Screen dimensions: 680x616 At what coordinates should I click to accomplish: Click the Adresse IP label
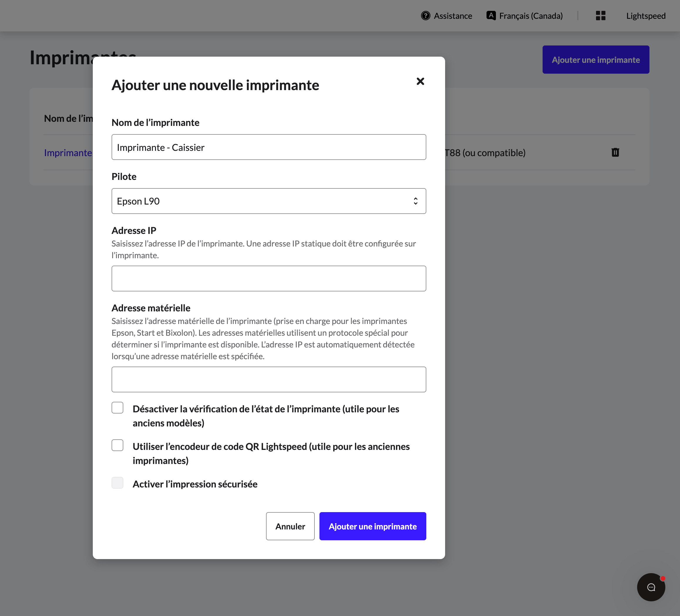pyautogui.click(x=134, y=230)
